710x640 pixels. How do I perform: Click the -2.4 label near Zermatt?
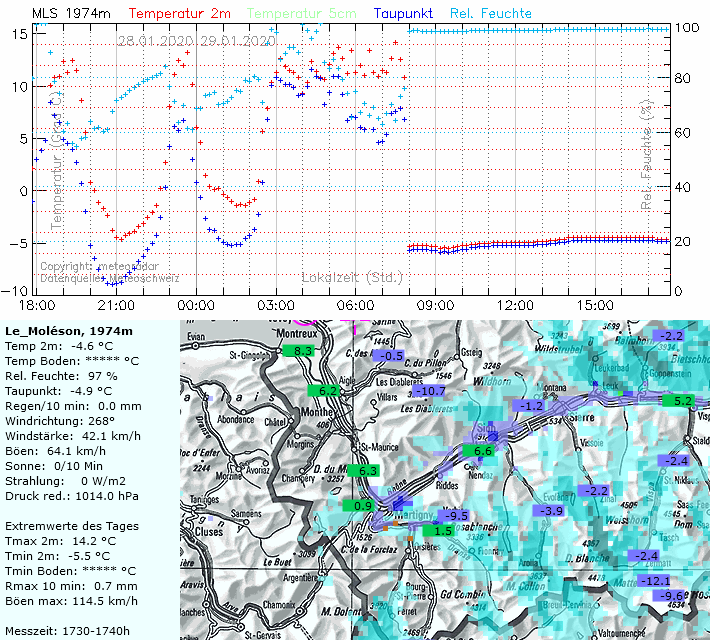click(644, 555)
